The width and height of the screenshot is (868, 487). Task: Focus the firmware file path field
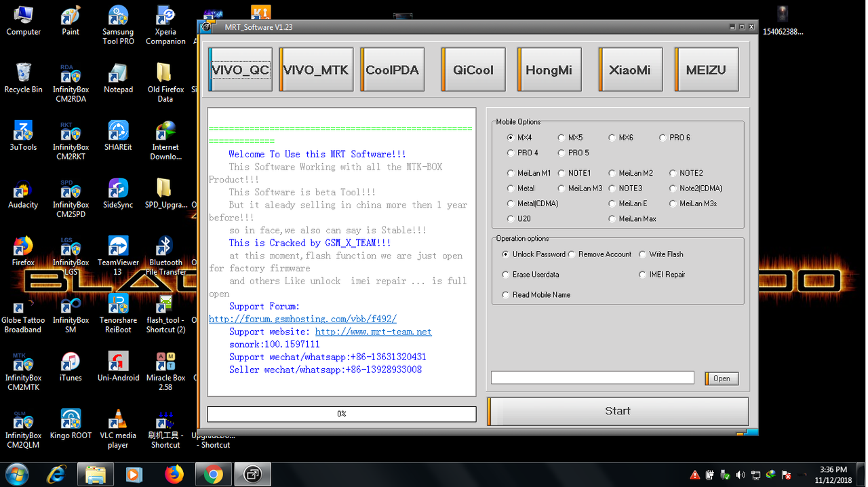pyautogui.click(x=593, y=378)
